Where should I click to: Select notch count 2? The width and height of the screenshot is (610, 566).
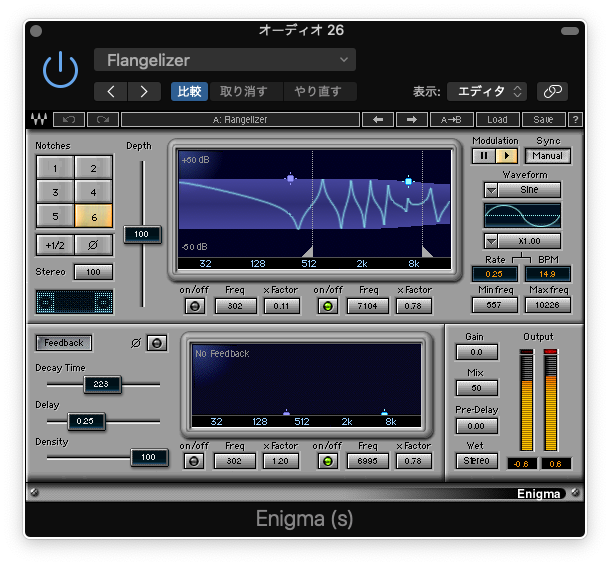[x=93, y=168]
